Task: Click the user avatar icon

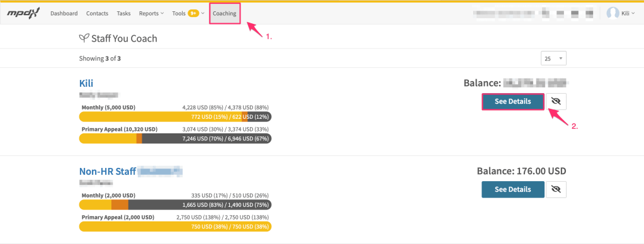Action: (613, 13)
